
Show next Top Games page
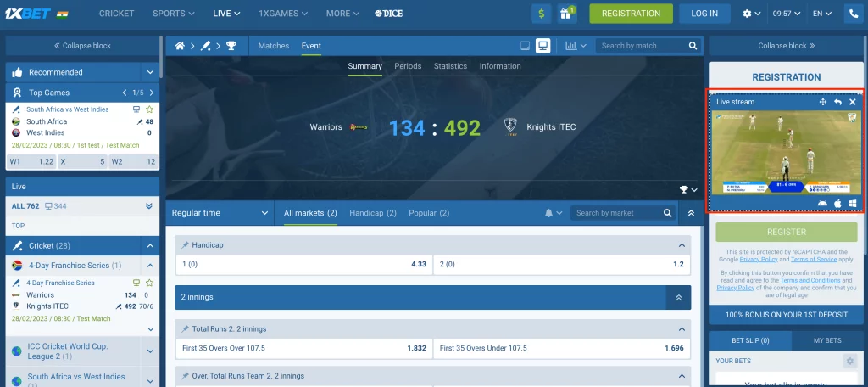coord(151,93)
